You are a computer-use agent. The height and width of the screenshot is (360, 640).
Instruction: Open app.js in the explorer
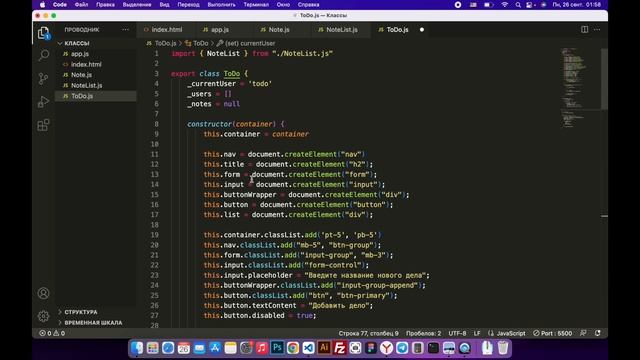(x=96, y=54)
